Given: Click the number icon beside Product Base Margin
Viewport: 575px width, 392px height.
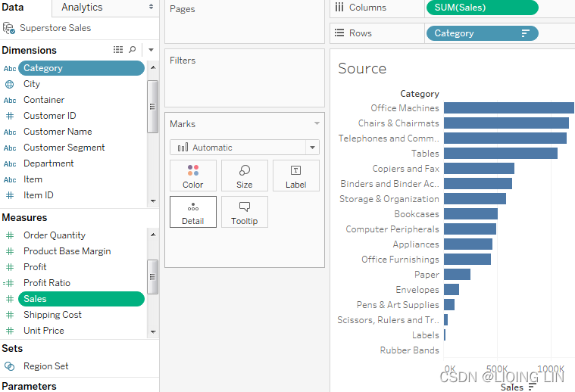Looking at the screenshot, I should (10, 251).
